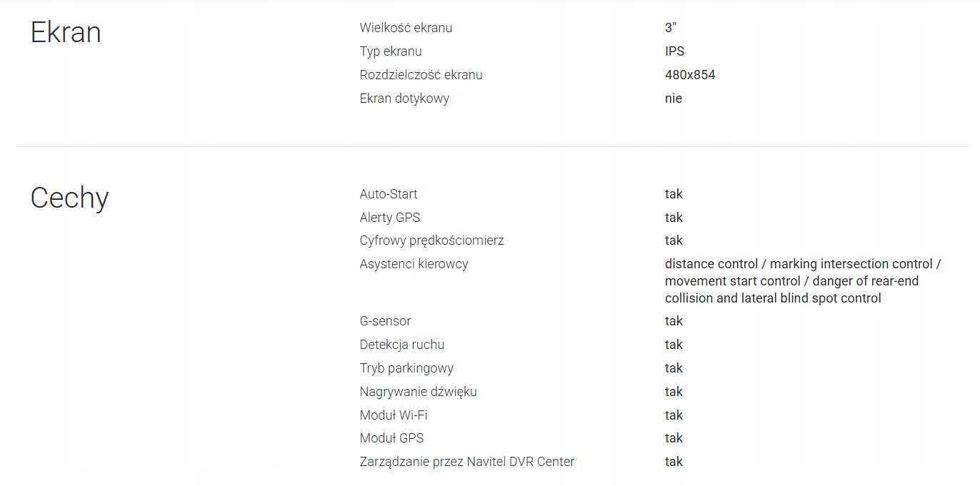Image resolution: width=980 pixels, height=486 pixels.
Task: Click "Zarządzanie przez Navitel DVR Center" label
Action: click(x=466, y=462)
